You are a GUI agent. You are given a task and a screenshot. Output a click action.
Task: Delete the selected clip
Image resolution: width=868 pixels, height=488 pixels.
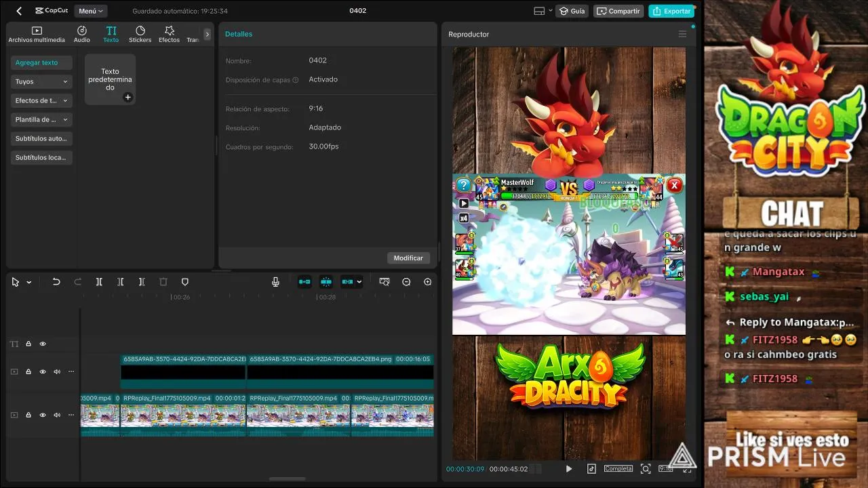point(163,282)
